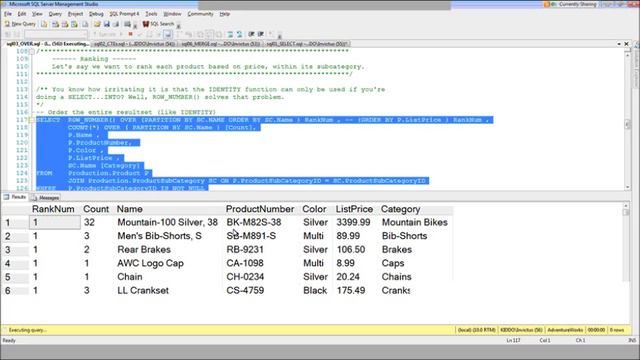The image size is (640, 360).
Task: Select the cell CA-1098
Action: click(x=245, y=263)
